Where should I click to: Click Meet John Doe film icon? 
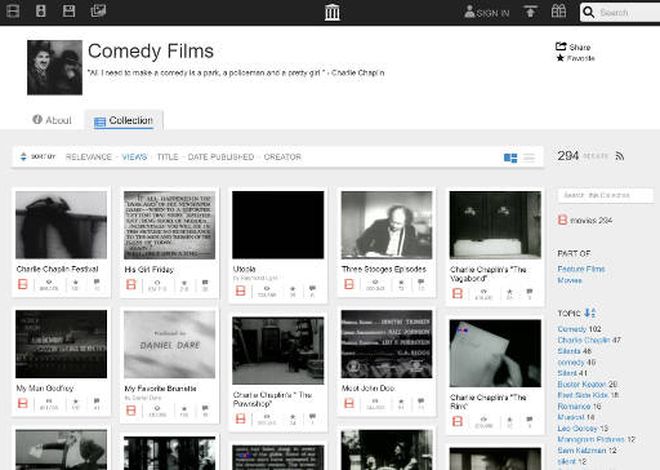(x=349, y=403)
